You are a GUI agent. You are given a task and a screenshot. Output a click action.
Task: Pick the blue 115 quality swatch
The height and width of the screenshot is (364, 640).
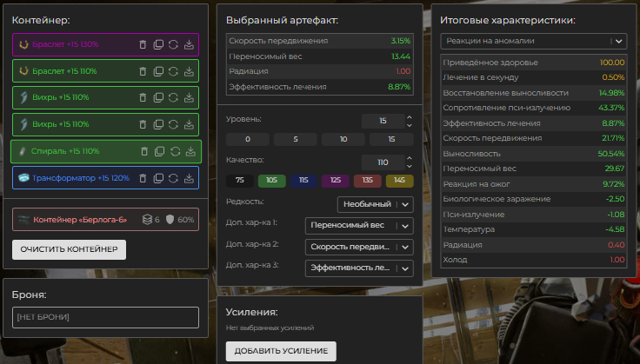(303, 181)
